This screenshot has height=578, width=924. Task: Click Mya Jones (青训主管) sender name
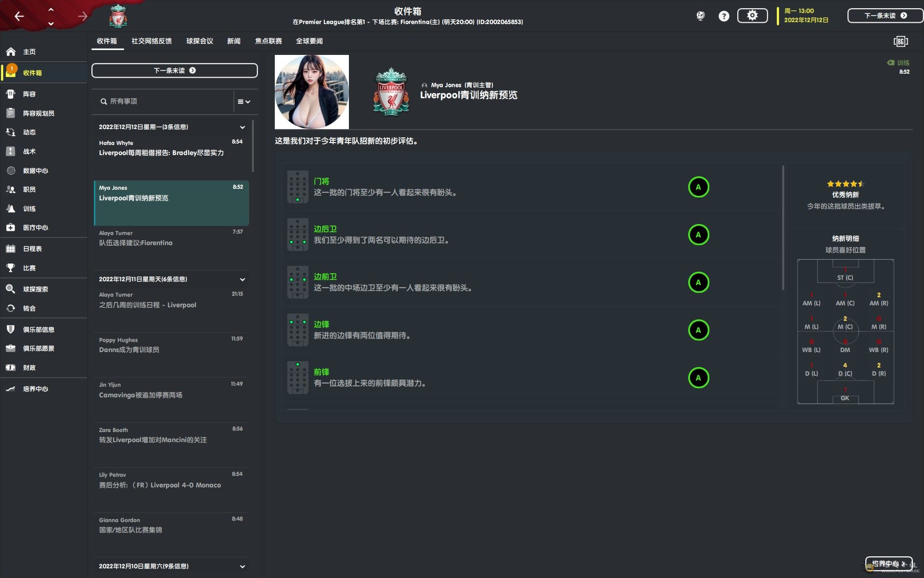[x=462, y=85]
